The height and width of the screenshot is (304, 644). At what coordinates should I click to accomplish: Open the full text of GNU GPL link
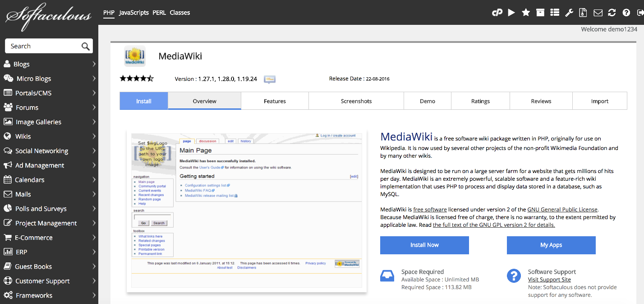point(494,225)
